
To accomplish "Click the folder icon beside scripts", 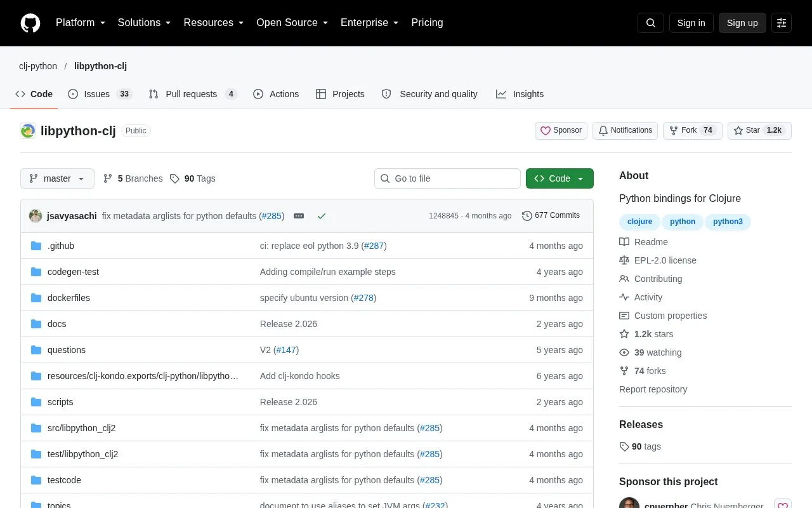I will pos(36,402).
